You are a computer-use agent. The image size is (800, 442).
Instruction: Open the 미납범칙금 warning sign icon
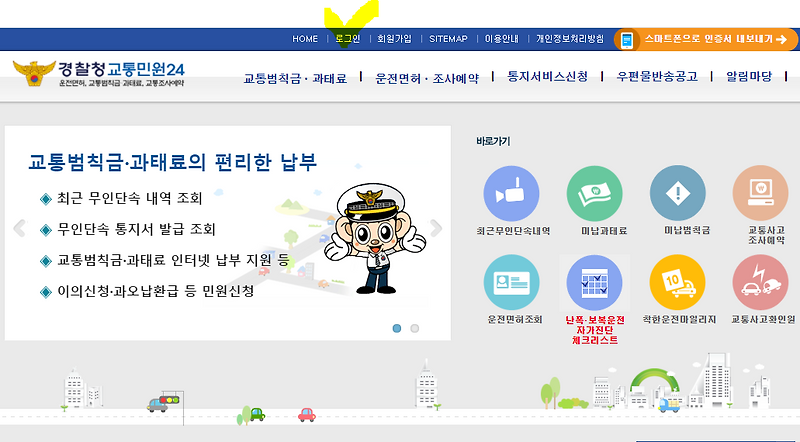coord(678,193)
